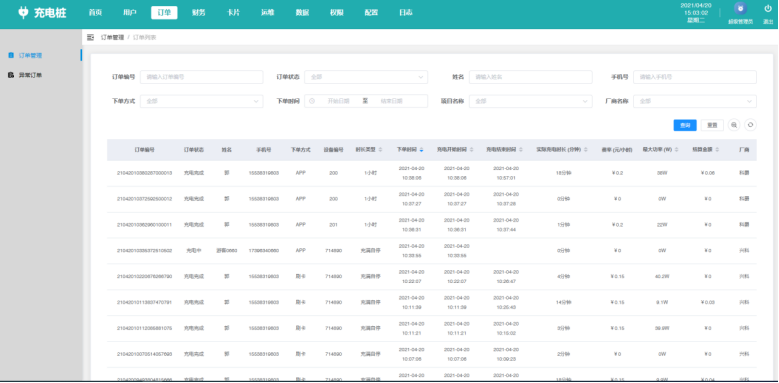Click the 开始日期 date field

coord(338,101)
